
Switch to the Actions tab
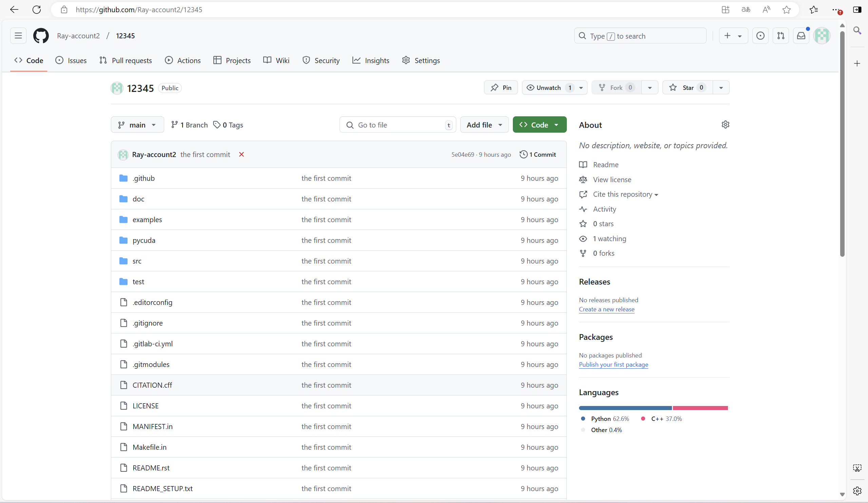(x=183, y=60)
